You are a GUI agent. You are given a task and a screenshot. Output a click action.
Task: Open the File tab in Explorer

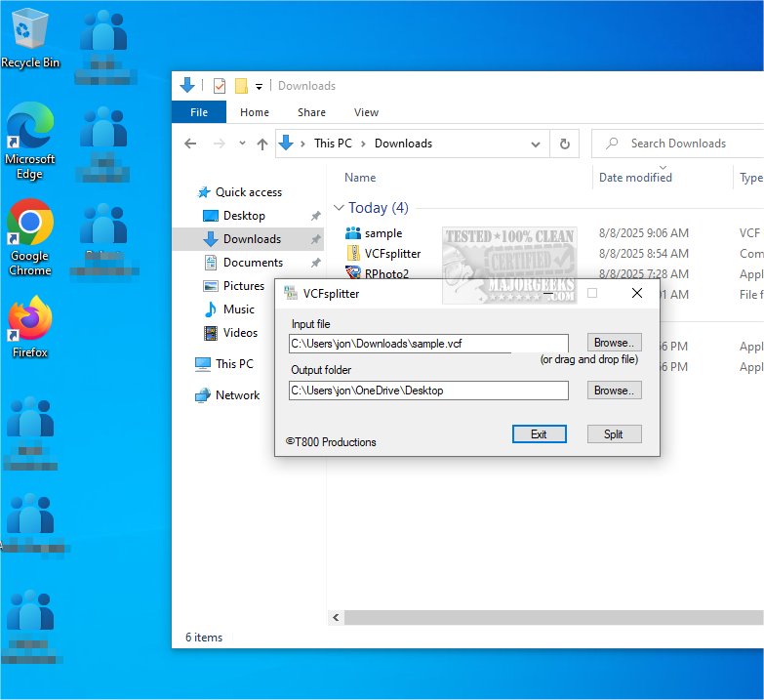point(199,112)
